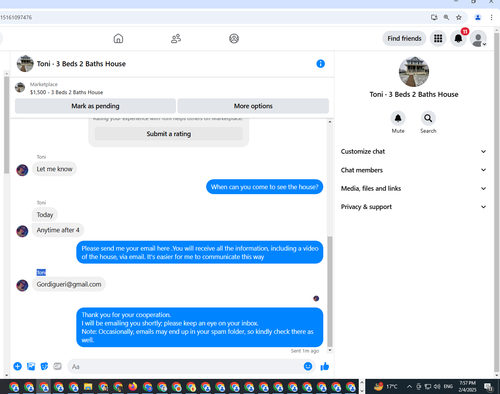Choose a GIF icon in composer
500x394 pixels.
point(57,366)
